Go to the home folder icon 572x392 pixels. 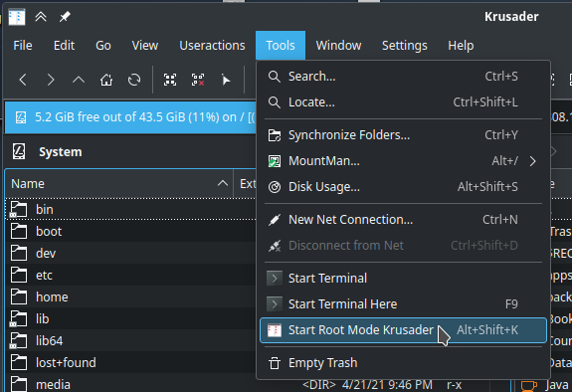(106, 80)
